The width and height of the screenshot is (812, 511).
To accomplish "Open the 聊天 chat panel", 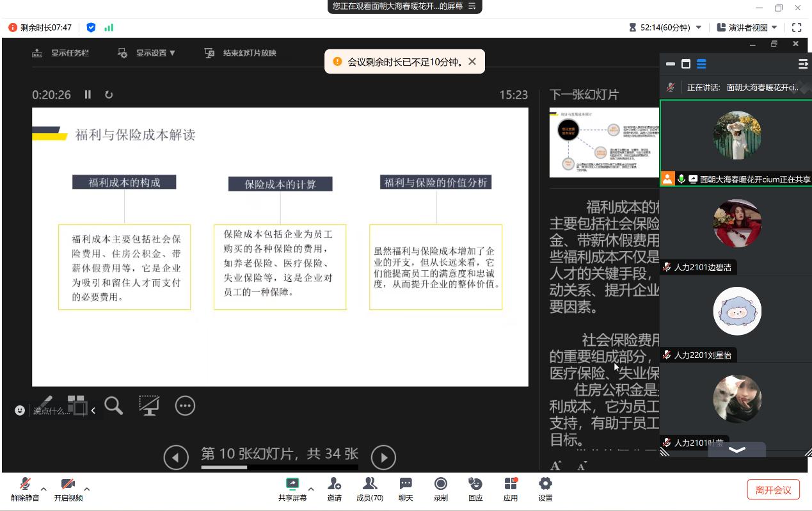I will coord(405,488).
